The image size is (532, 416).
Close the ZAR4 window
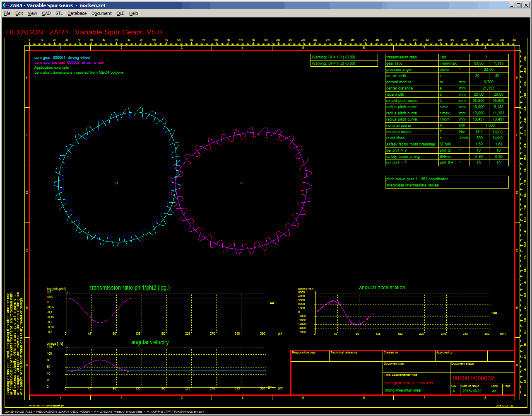point(527,5)
